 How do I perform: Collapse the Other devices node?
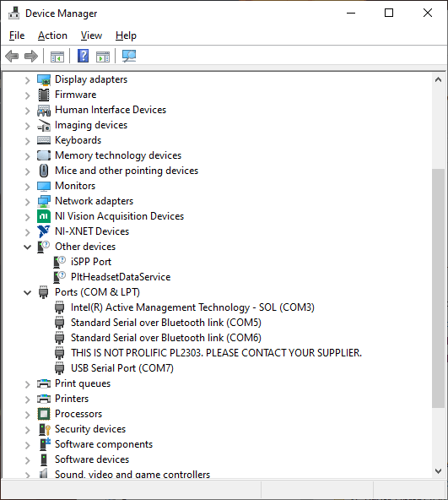pos(28,247)
